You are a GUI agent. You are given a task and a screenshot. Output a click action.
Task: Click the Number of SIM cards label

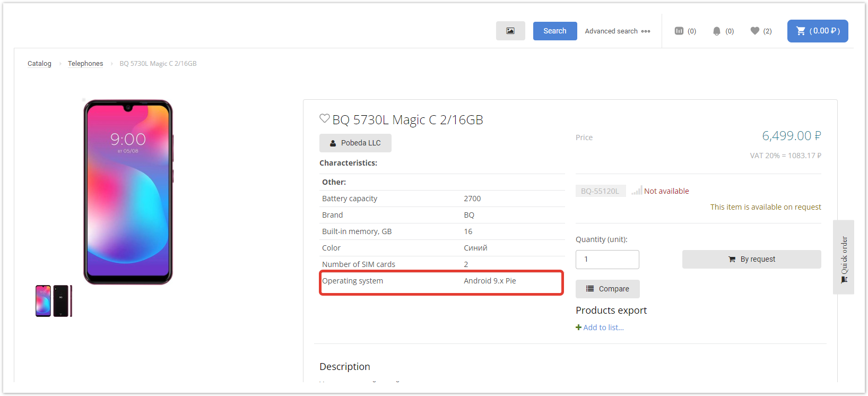click(x=359, y=264)
